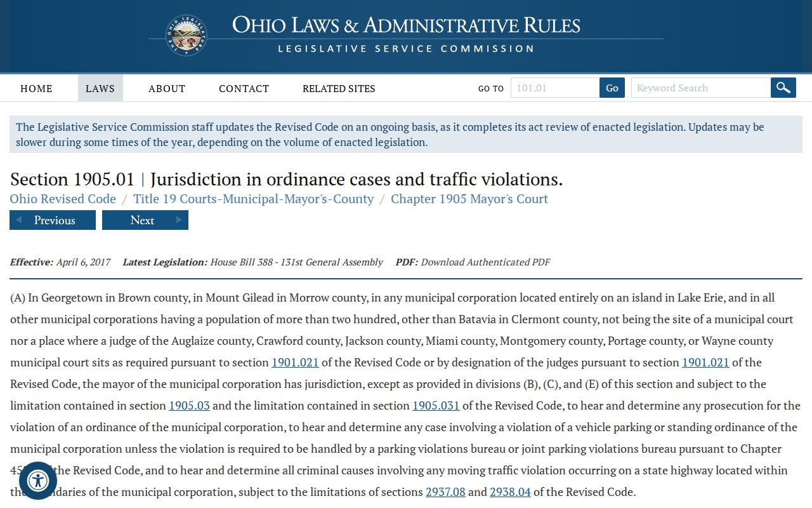Image resolution: width=812 pixels, height=508 pixels.
Task: Open the section 1905.031 link
Action: pyautogui.click(x=436, y=406)
